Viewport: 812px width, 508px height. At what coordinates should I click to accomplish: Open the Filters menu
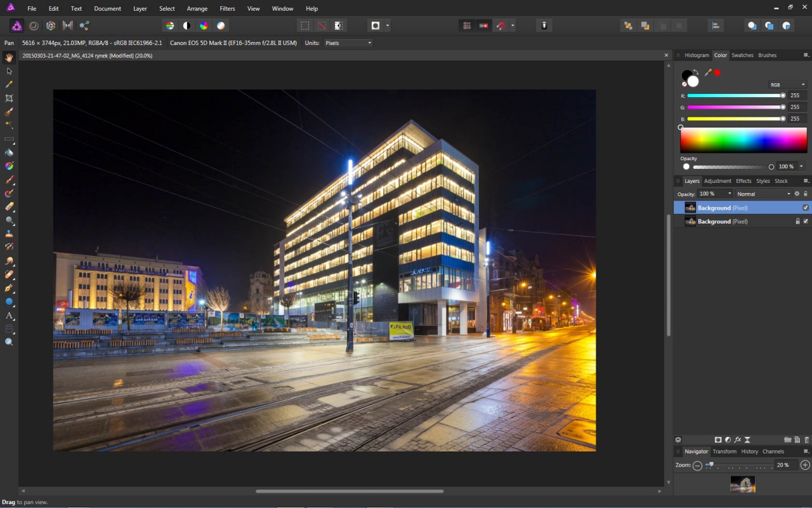pos(227,9)
